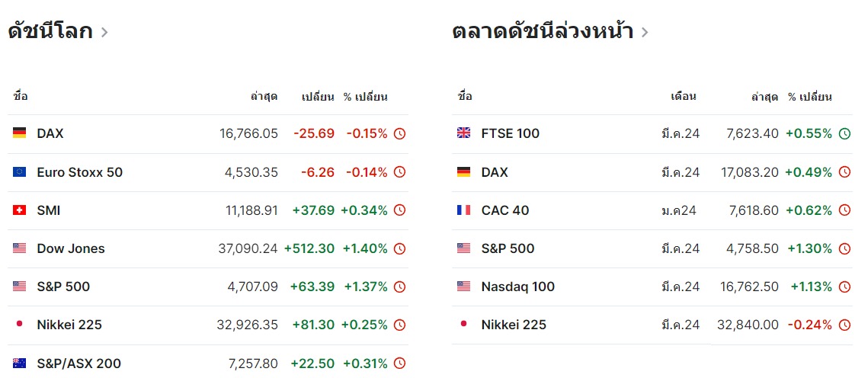This screenshot has height=378, width=868.
Task: Click the green clock icon in FTSE 100 row
Action: click(x=844, y=133)
